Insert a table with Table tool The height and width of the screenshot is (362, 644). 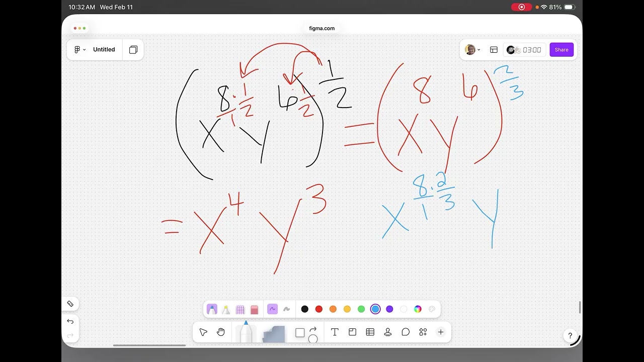pyautogui.click(x=370, y=332)
